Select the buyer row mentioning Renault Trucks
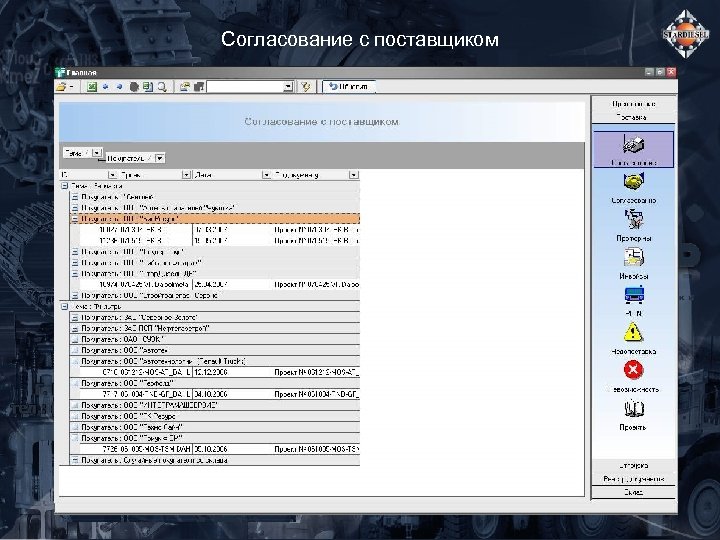The height and width of the screenshot is (540, 720). tap(215, 361)
